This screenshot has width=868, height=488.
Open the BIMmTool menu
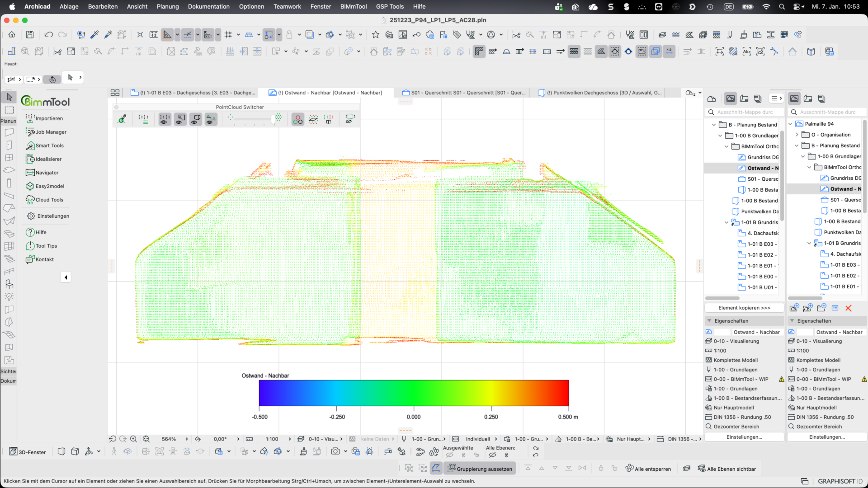(353, 6)
